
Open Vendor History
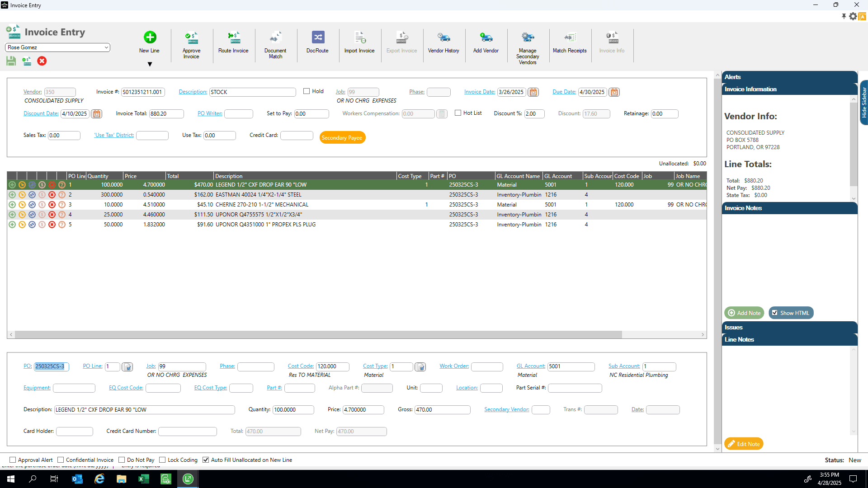click(x=443, y=37)
